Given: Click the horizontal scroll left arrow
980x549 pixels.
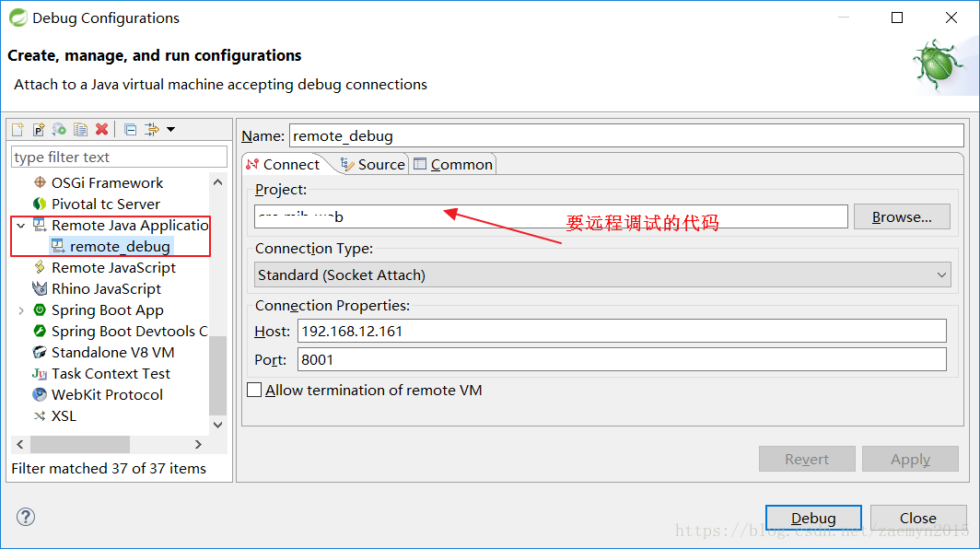Looking at the screenshot, I should coord(20,445).
